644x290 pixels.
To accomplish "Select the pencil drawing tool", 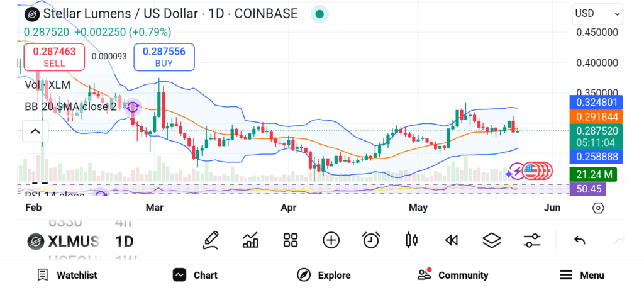I will 210,240.
